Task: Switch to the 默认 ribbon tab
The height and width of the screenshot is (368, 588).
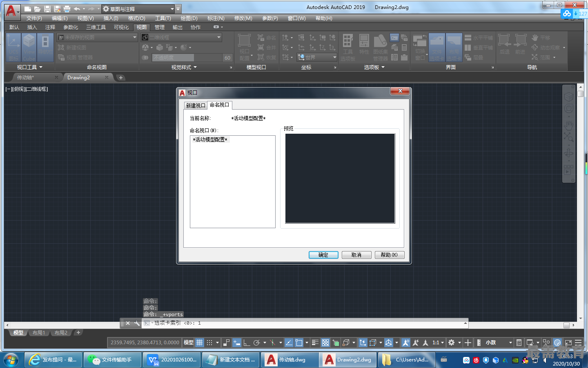Action: [14, 27]
